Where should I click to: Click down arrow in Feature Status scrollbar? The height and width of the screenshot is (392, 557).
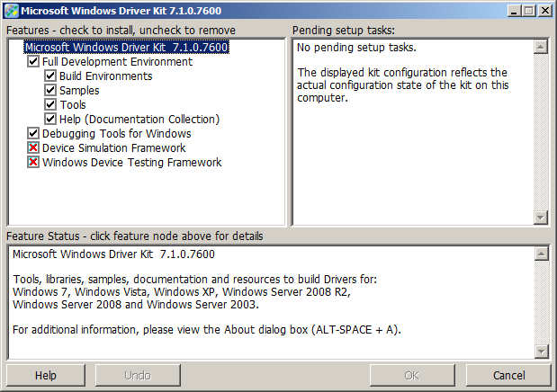click(542, 352)
